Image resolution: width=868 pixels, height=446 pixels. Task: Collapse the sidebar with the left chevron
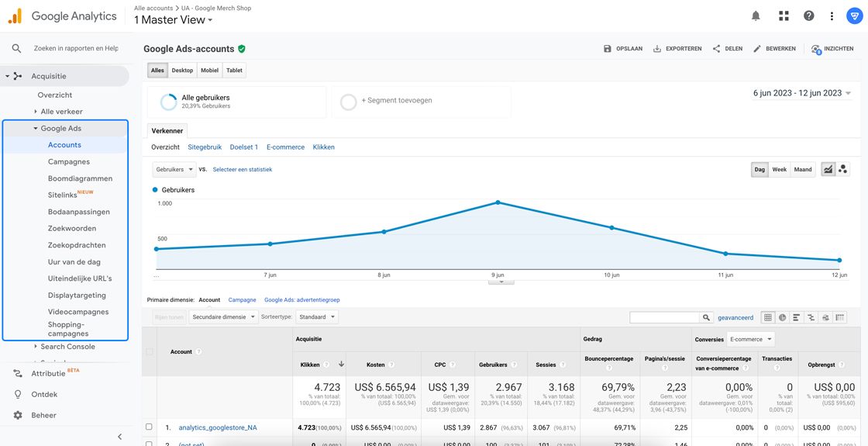click(x=120, y=437)
